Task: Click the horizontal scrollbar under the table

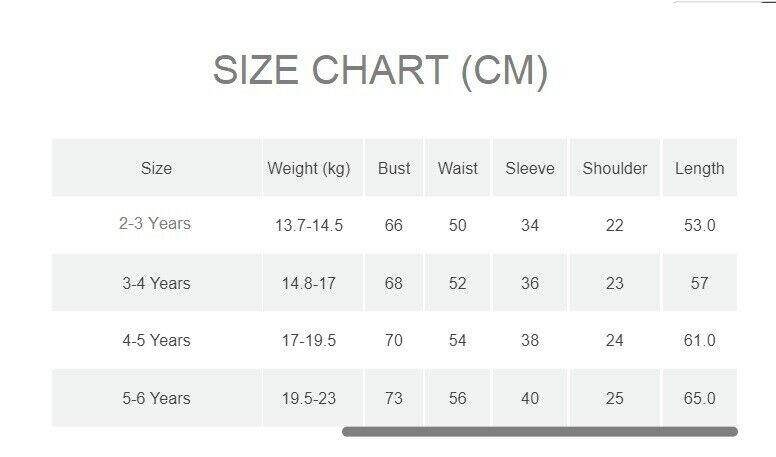Action: click(x=539, y=432)
